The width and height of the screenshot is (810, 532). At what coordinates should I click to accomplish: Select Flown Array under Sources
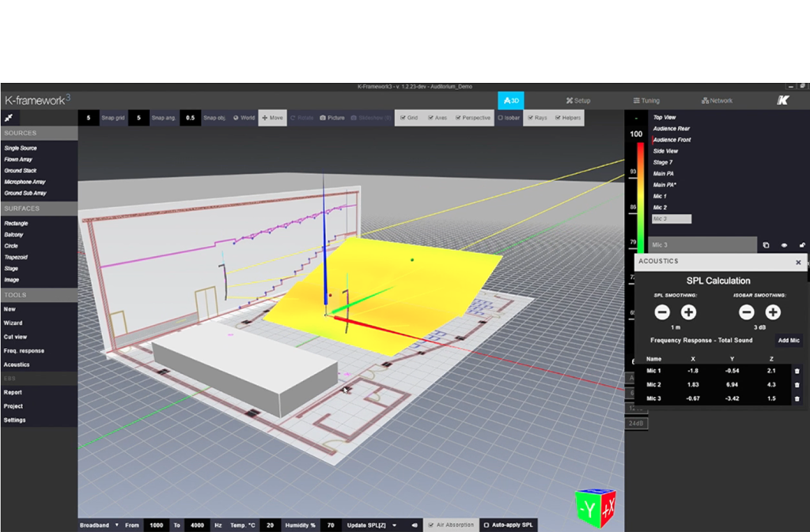coord(18,160)
